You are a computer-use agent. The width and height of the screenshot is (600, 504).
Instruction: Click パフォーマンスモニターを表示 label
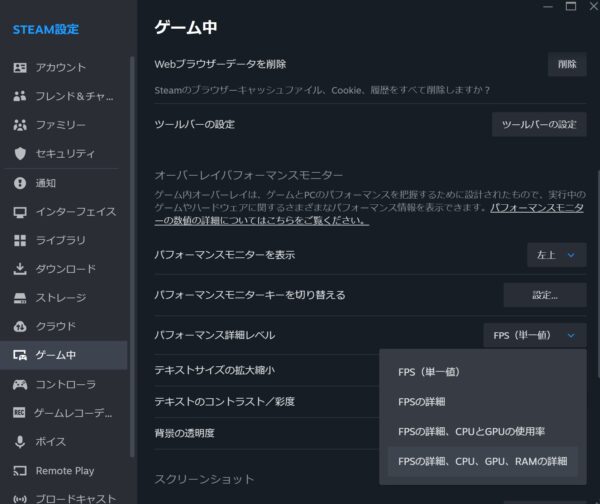[x=225, y=255]
